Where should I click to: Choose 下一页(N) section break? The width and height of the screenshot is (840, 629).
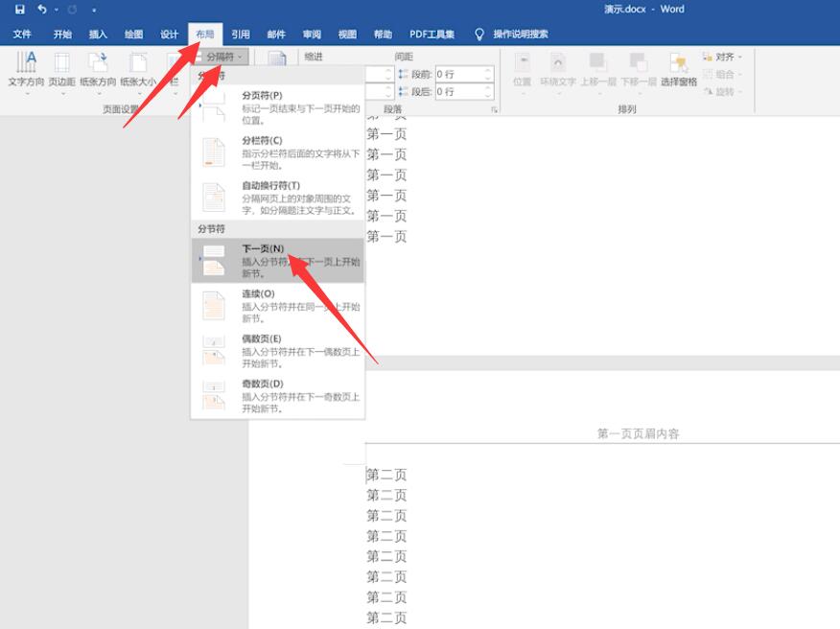[x=277, y=261]
